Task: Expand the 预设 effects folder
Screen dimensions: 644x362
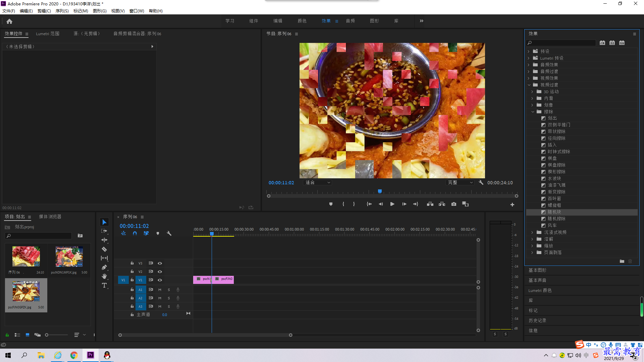Action: [x=529, y=51]
